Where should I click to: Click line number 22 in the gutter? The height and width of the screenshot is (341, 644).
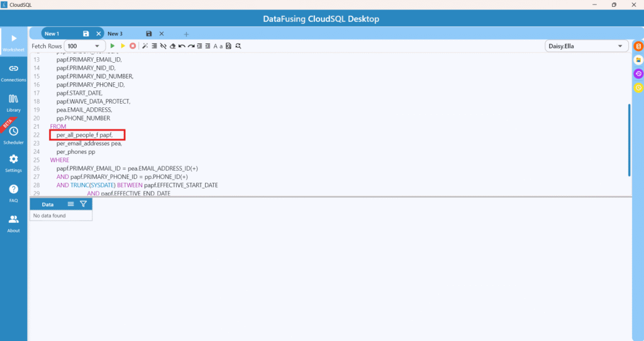click(x=36, y=135)
